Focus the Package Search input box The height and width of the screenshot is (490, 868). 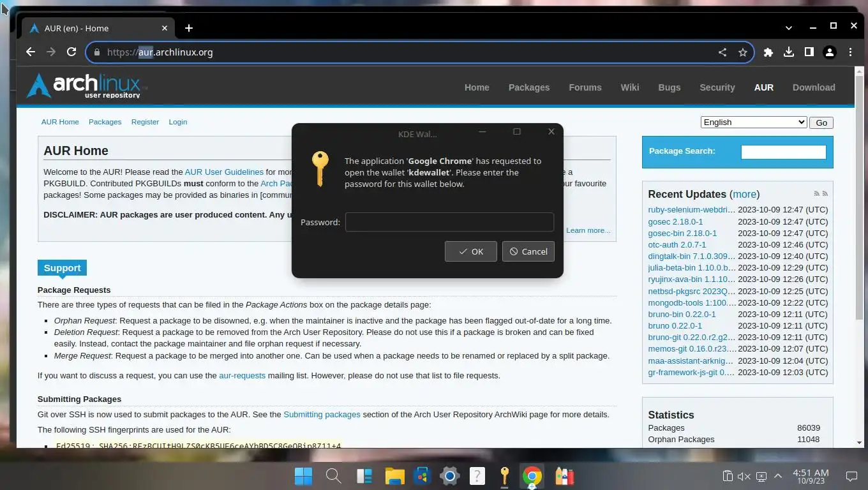784,152
